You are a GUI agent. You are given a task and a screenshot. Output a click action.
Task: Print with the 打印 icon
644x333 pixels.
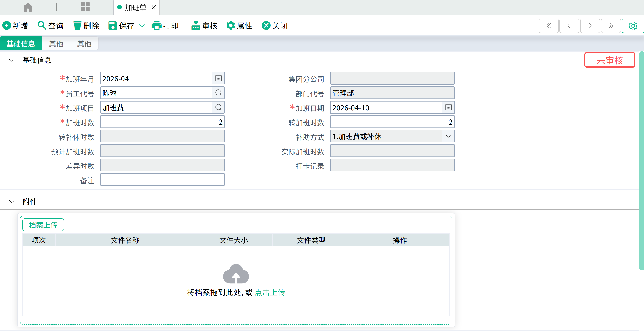point(157,26)
